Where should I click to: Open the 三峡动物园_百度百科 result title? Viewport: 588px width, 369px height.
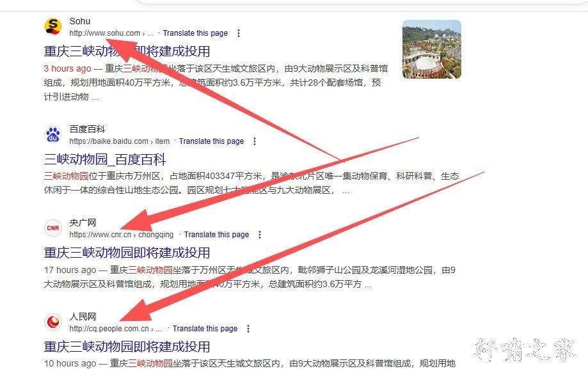105,159
